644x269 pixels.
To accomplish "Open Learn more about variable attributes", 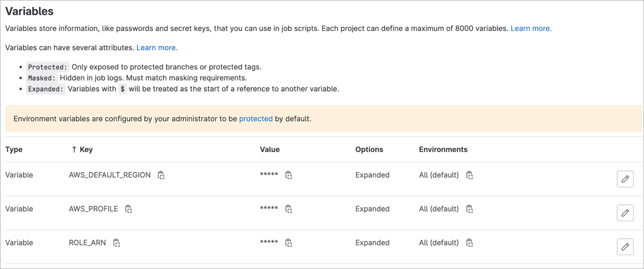I will (157, 48).
